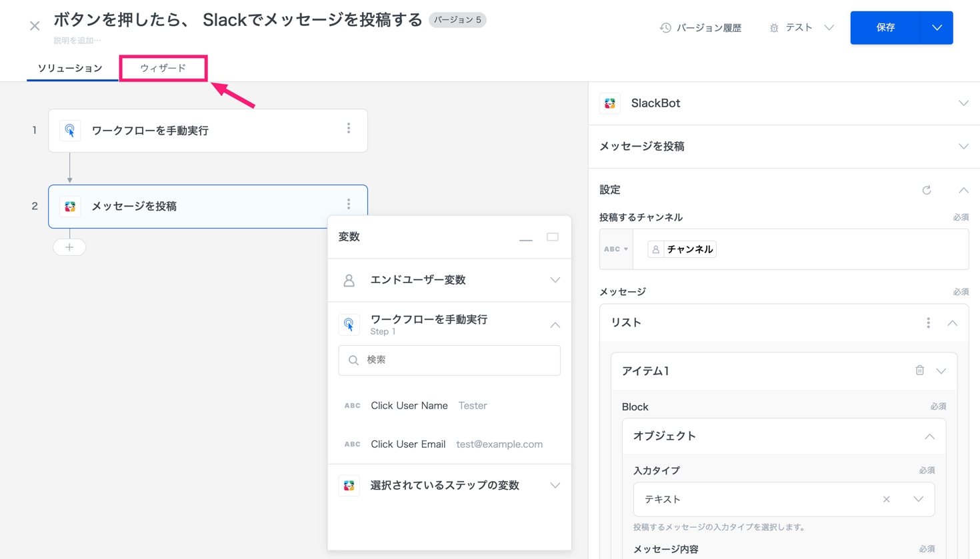Open the three-dot menu for ワークフローを手動実行 step
The image size is (980, 559).
pyautogui.click(x=349, y=129)
